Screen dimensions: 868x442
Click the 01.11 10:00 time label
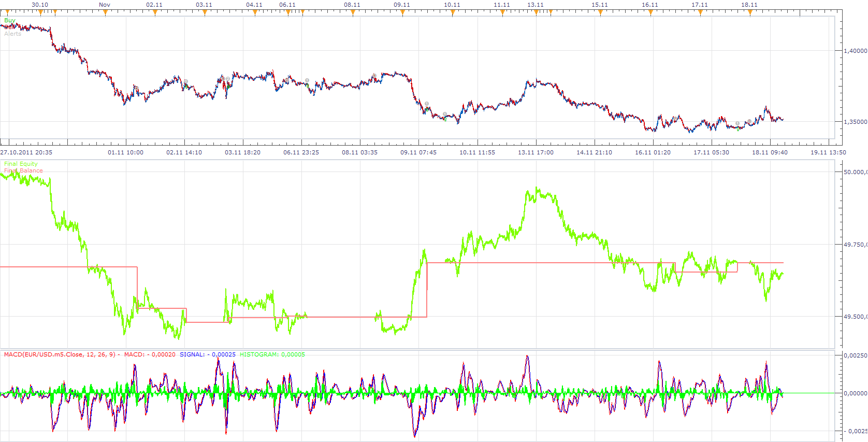126,152
